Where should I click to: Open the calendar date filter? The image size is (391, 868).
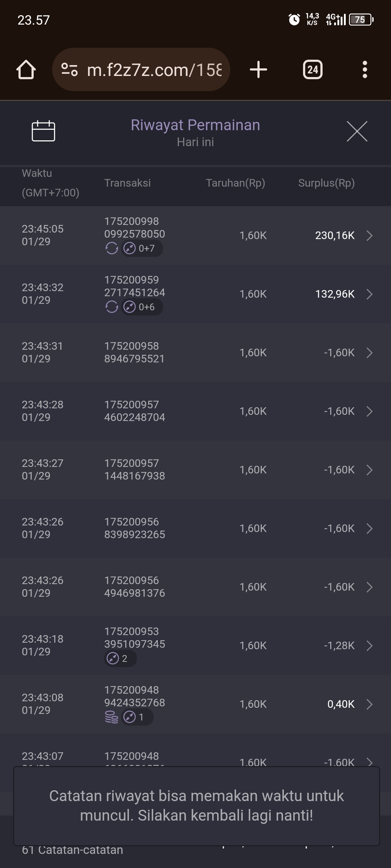pos(43,131)
